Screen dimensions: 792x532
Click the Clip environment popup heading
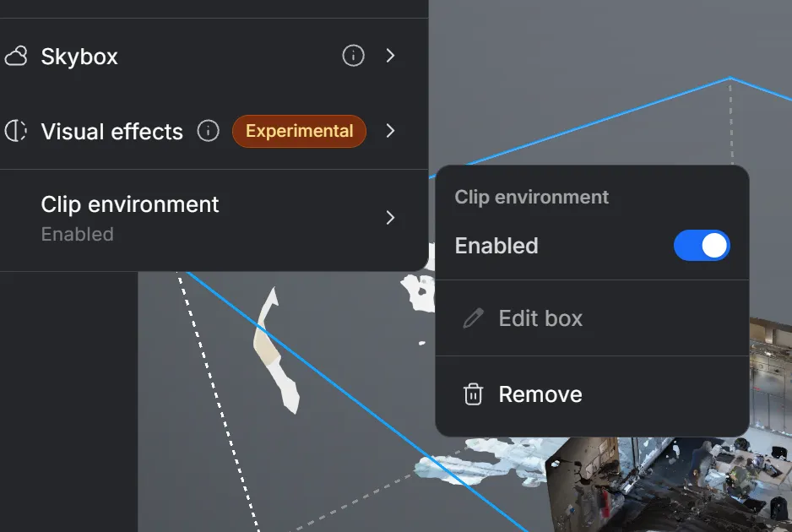[x=531, y=197]
